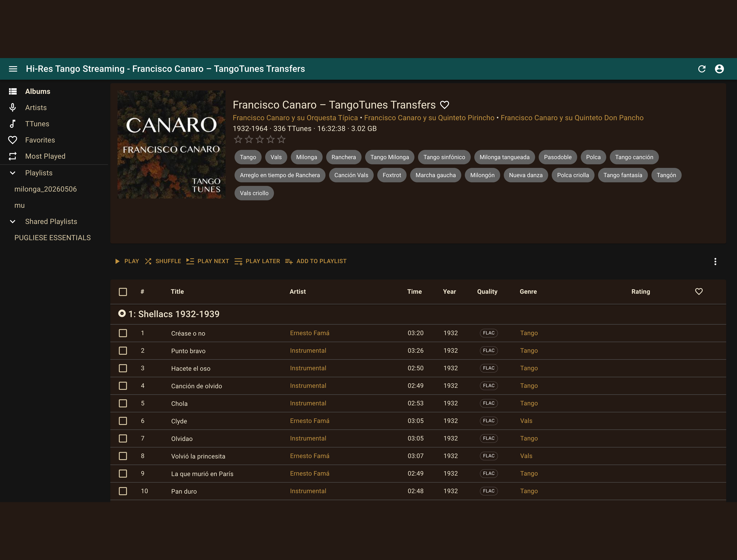The width and height of the screenshot is (737, 560).
Task: Click the TTunes music note icon
Action: point(13,124)
